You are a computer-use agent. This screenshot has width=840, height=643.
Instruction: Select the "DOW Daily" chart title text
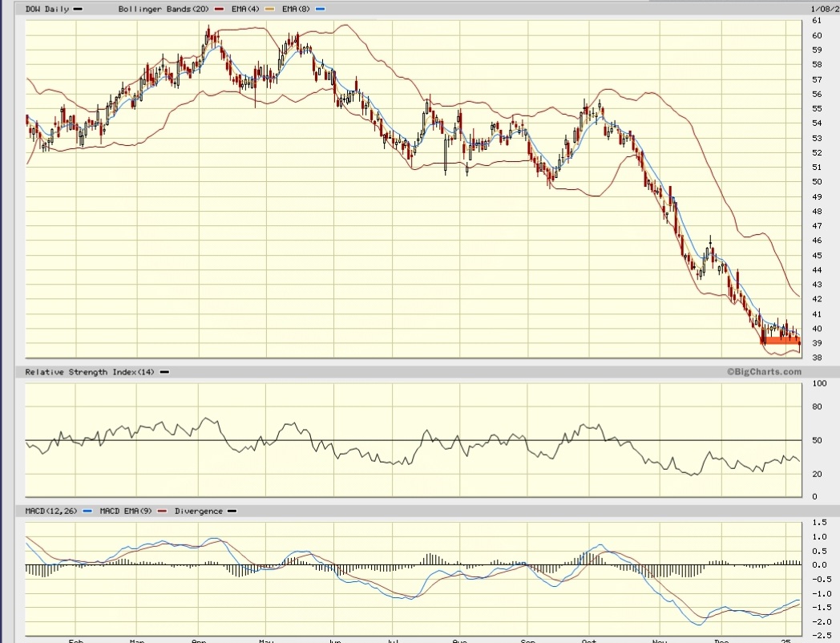click(x=47, y=9)
